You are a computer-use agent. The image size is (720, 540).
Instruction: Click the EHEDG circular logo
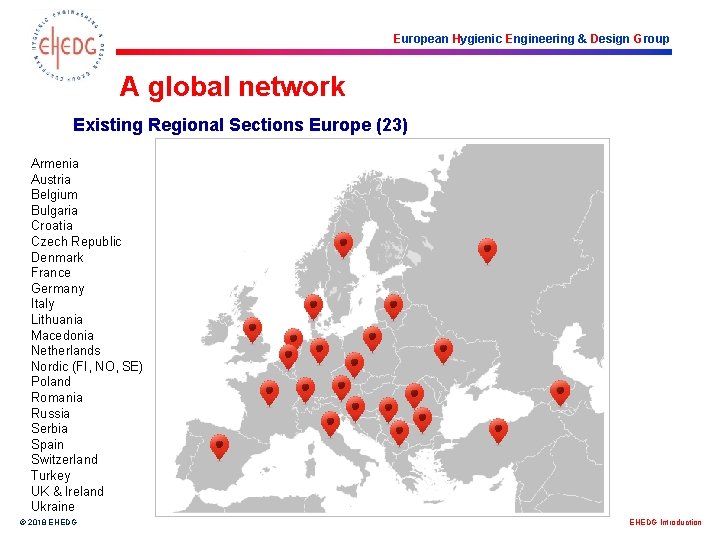[x=68, y=47]
